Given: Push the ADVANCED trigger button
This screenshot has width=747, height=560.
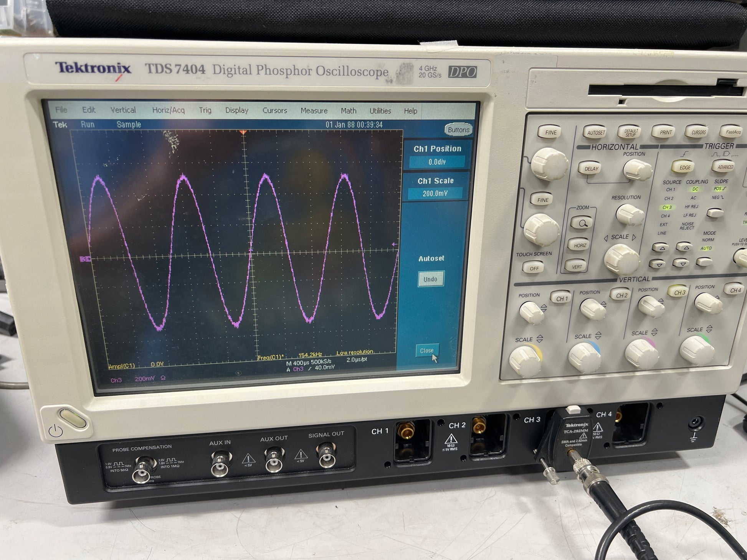Looking at the screenshot, I should pos(725,167).
